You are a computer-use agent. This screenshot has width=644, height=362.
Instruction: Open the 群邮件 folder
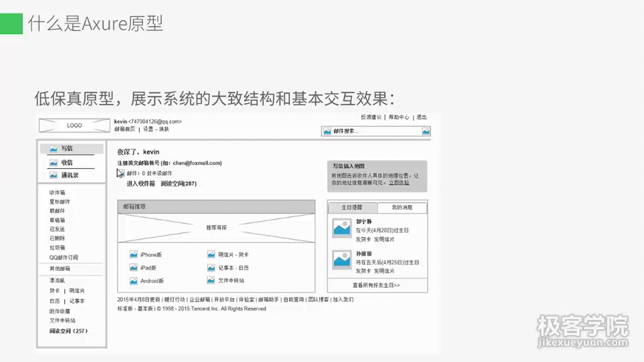click(x=57, y=211)
